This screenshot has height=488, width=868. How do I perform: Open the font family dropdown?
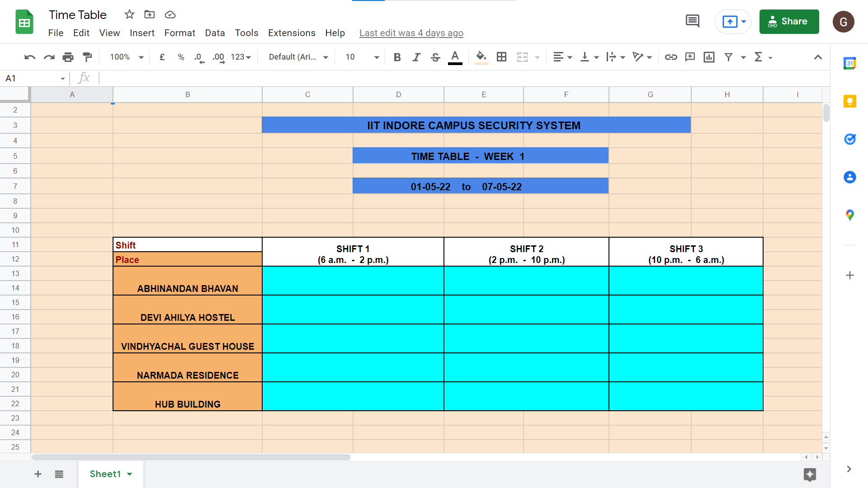click(x=298, y=57)
